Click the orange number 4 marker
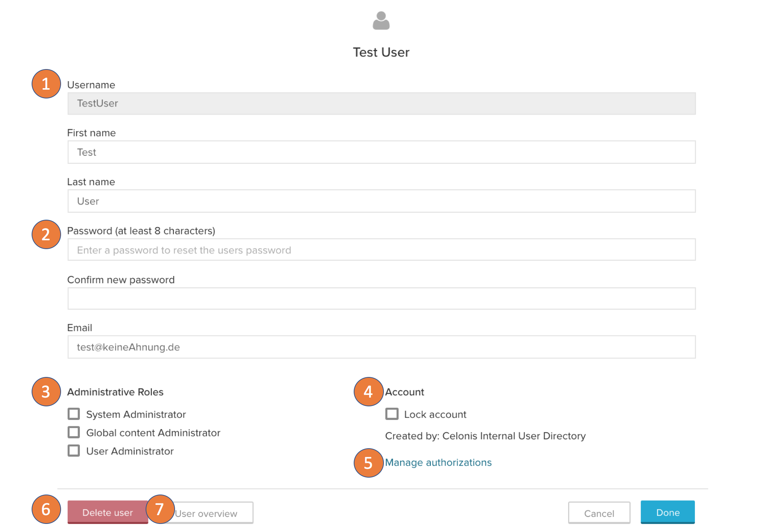 (368, 392)
